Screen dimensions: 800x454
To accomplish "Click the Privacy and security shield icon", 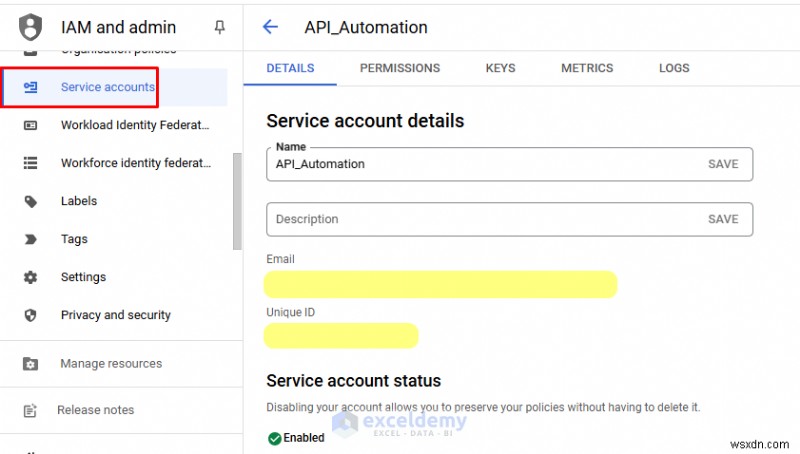I will [x=31, y=315].
